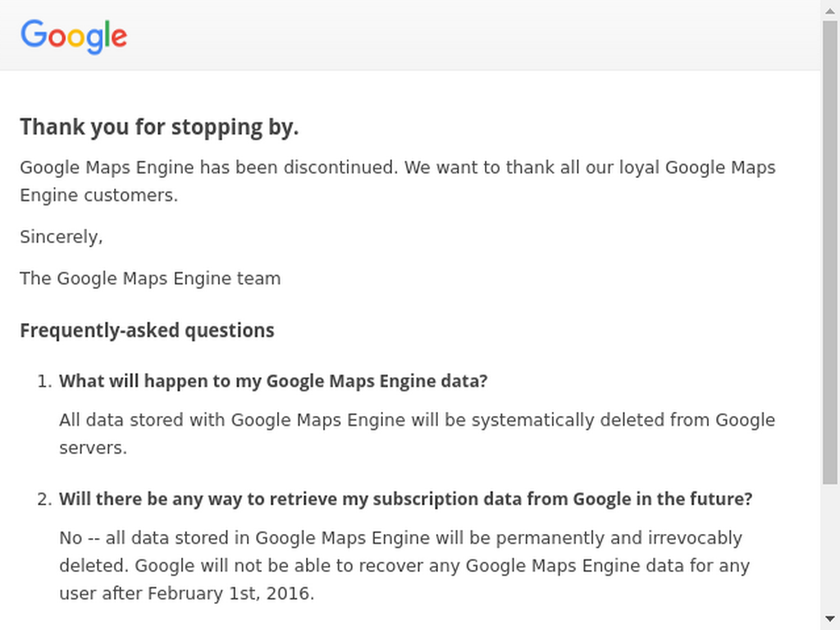Click the empty gray header bar area
Image resolution: width=840 pixels, height=630 pixels.
point(472,35)
